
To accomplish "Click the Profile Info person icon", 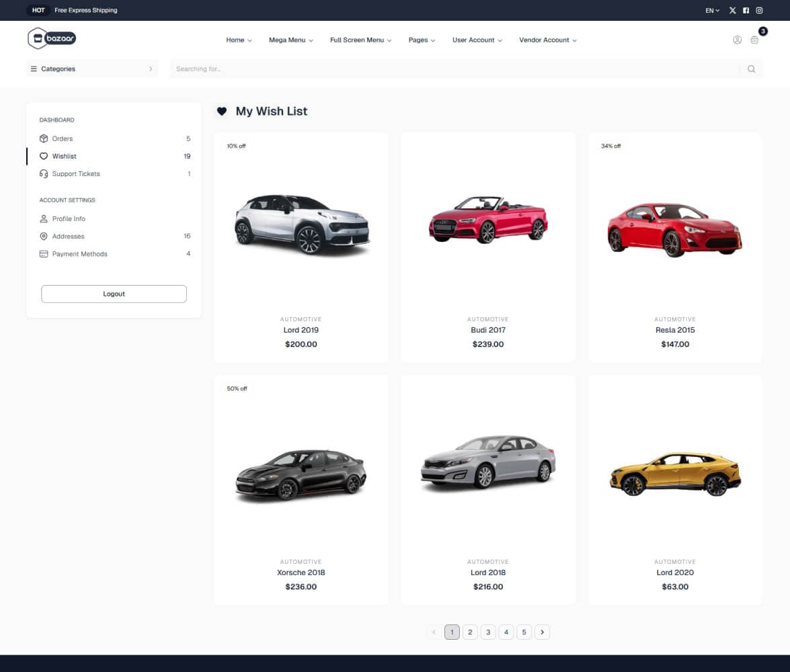I will (x=44, y=218).
